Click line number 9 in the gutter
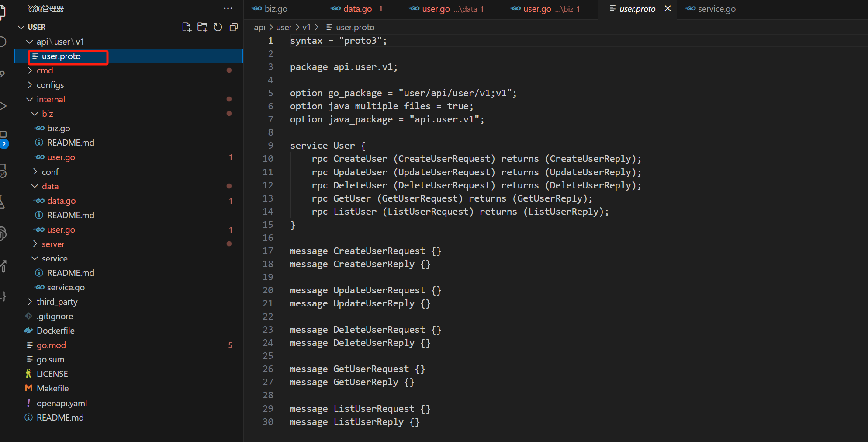Viewport: 868px width, 442px height. coord(270,146)
